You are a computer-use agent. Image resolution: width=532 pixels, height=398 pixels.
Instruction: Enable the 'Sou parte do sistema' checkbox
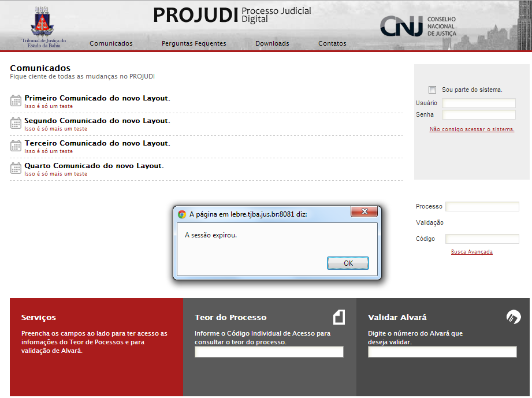[x=432, y=90]
